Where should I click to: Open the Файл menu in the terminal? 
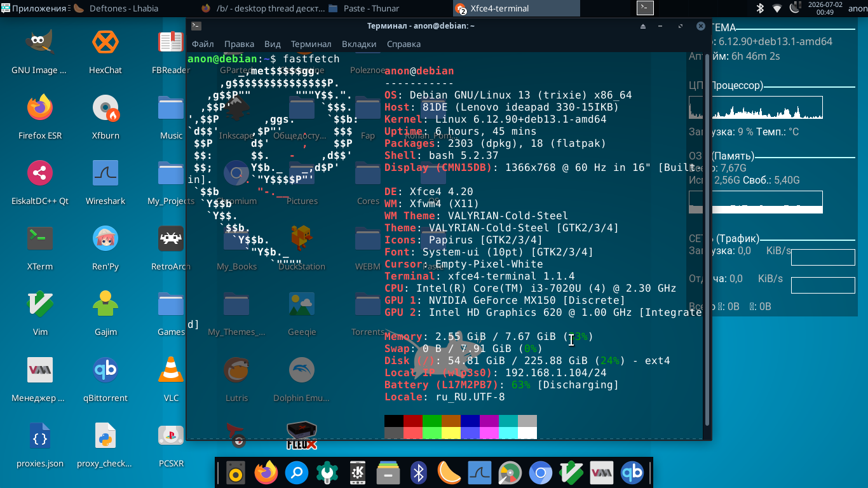[x=203, y=44]
